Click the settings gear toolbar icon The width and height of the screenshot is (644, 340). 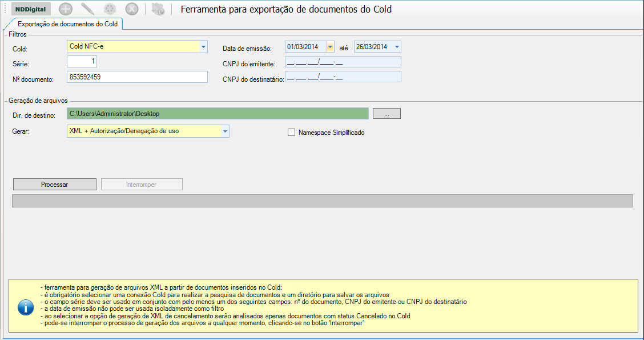110,9
